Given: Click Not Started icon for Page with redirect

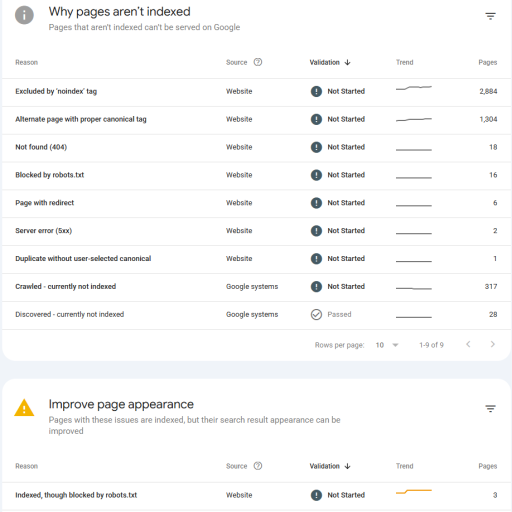Looking at the screenshot, I should click(316, 203).
